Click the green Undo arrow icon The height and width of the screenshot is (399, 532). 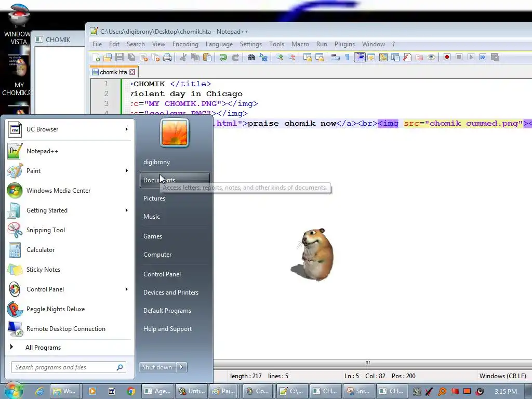click(x=223, y=57)
